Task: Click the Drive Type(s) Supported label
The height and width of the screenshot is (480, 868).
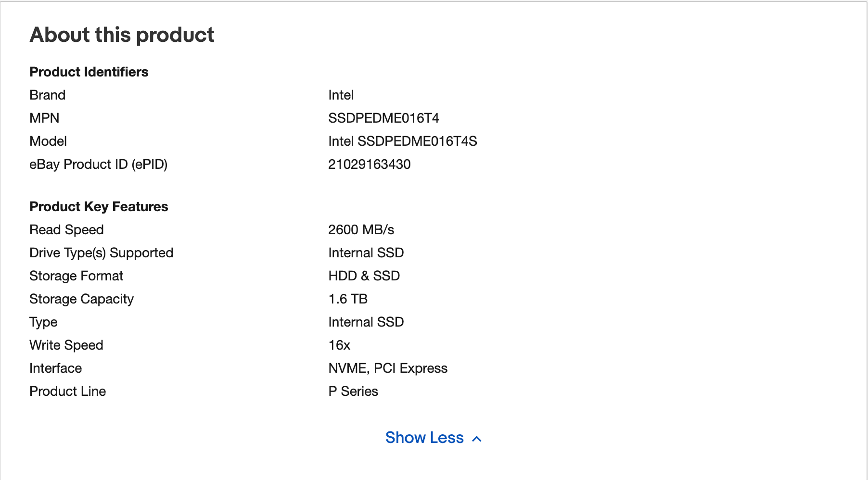Action: [101, 253]
